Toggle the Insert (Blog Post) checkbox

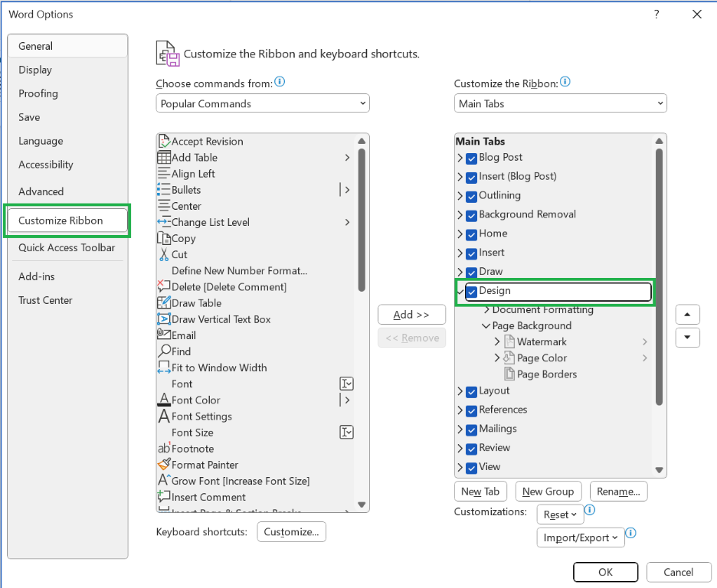(x=471, y=178)
